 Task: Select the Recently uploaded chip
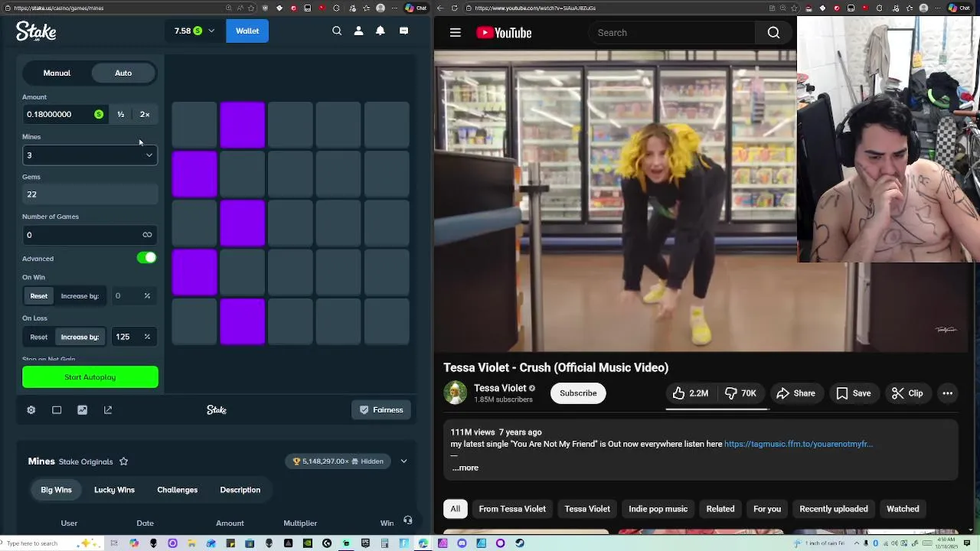point(834,509)
